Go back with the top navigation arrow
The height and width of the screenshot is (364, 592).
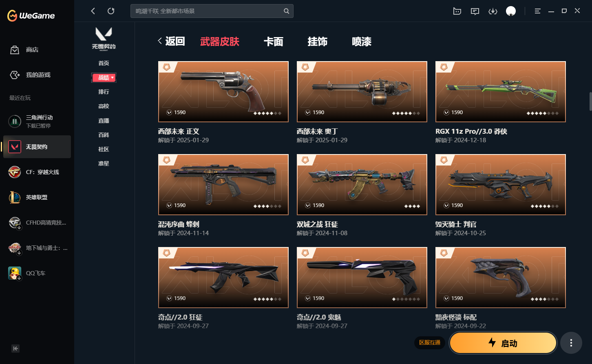tap(93, 11)
